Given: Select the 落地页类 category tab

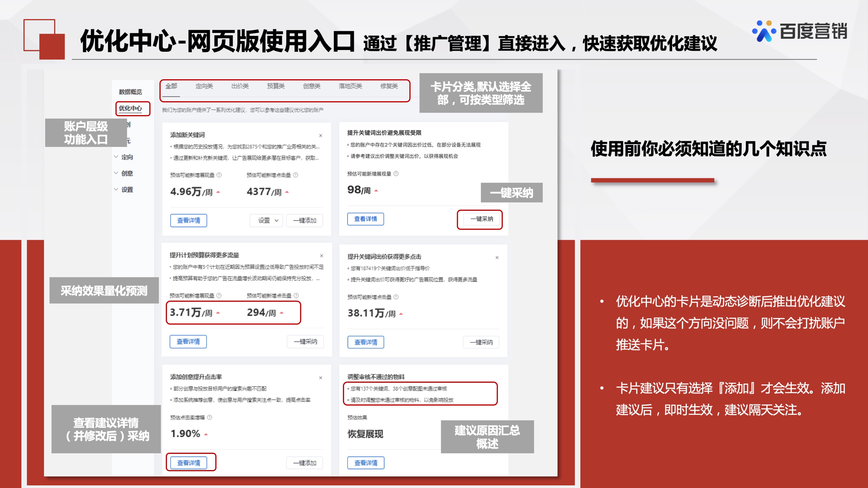Looking at the screenshot, I should point(350,86).
